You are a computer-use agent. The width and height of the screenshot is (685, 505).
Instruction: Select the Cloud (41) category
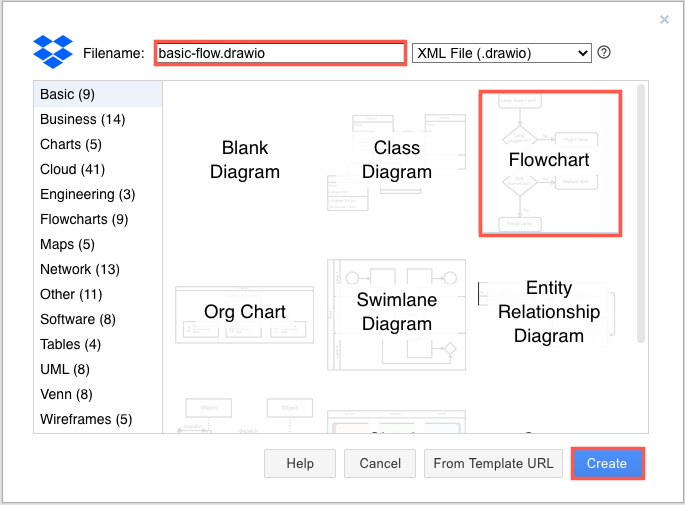point(98,169)
